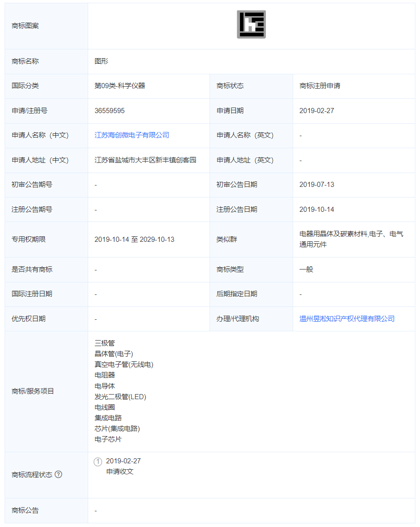Click help icon next to 商标流程状态
Viewport: 420px width, 527px height.
point(58,474)
